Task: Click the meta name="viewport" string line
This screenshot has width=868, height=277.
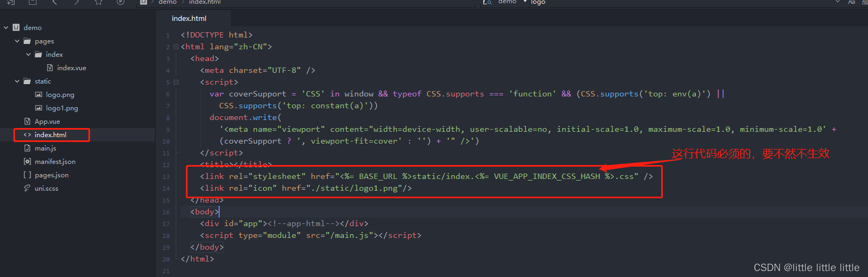Action: (528, 129)
